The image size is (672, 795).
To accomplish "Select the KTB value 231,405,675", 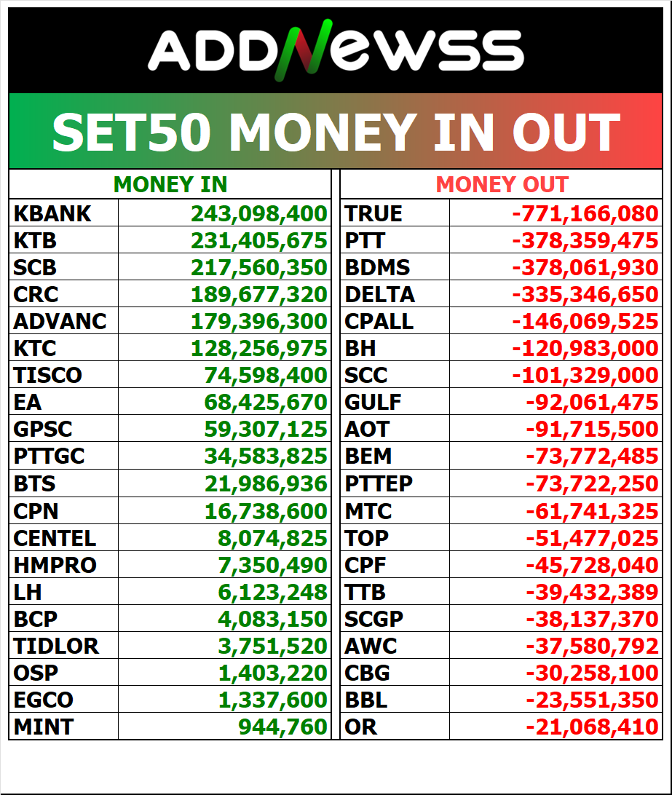I will (259, 240).
